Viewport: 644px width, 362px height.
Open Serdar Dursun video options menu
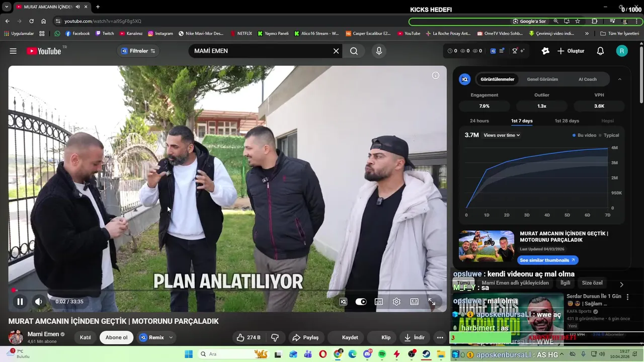pyautogui.click(x=627, y=297)
